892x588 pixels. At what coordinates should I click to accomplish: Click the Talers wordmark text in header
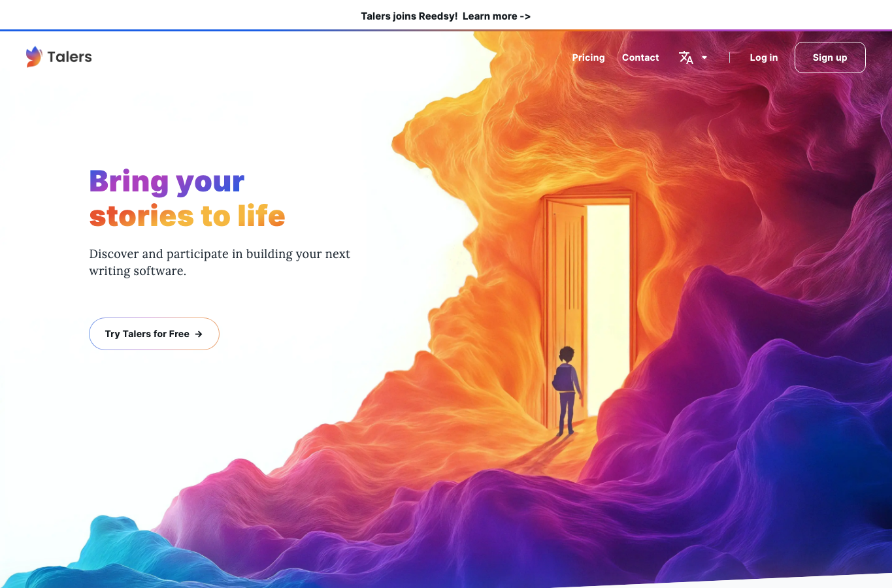coord(69,57)
